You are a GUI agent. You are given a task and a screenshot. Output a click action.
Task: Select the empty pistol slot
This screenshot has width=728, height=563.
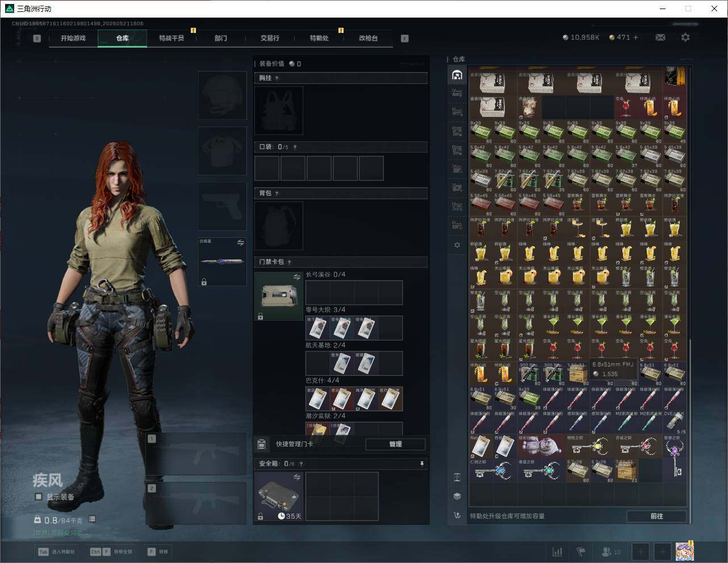[x=222, y=207]
